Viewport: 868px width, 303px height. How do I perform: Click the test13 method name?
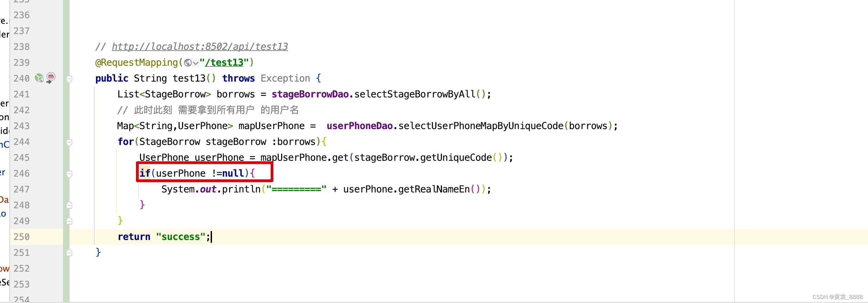pos(189,79)
